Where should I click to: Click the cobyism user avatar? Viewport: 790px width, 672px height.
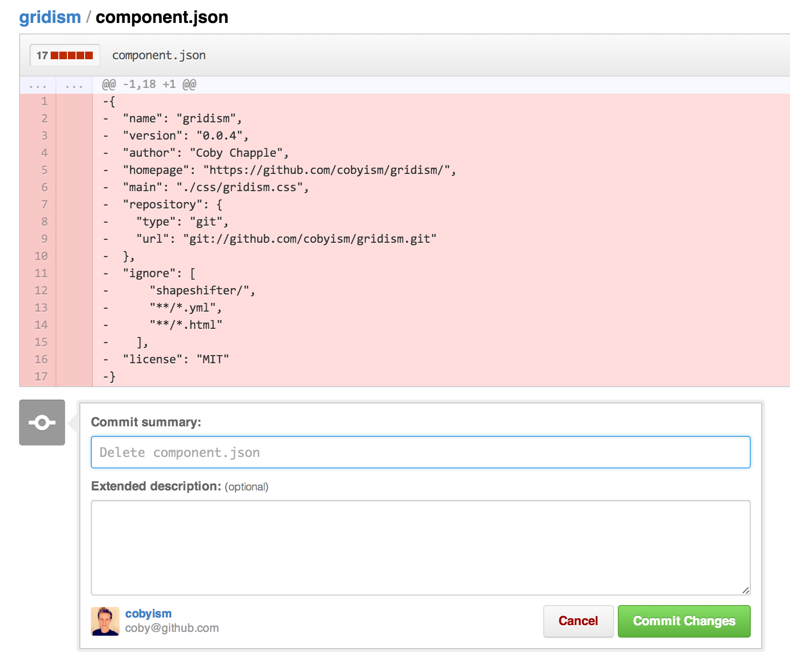(x=105, y=621)
